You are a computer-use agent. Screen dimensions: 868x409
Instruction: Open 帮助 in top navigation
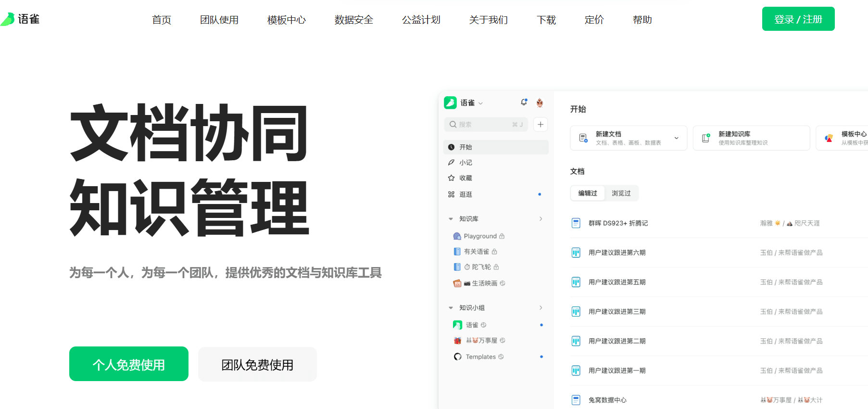coord(642,20)
